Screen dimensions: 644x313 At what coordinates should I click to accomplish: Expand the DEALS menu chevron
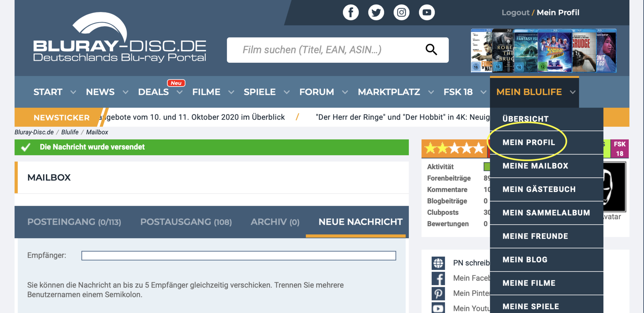(180, 92)
